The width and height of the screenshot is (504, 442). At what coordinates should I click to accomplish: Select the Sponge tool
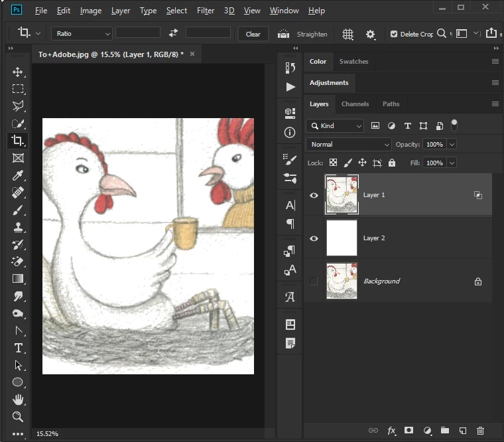(x=18, y=313)
